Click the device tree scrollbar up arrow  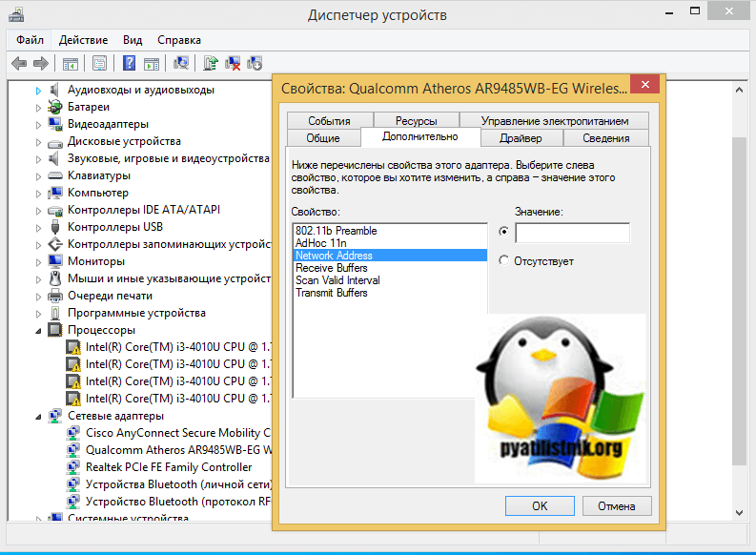(x=739, y=91)
